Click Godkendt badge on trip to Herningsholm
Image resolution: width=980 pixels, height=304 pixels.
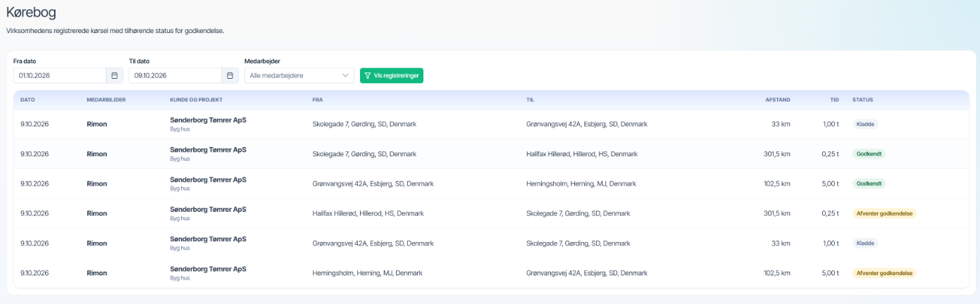point(869,184)
